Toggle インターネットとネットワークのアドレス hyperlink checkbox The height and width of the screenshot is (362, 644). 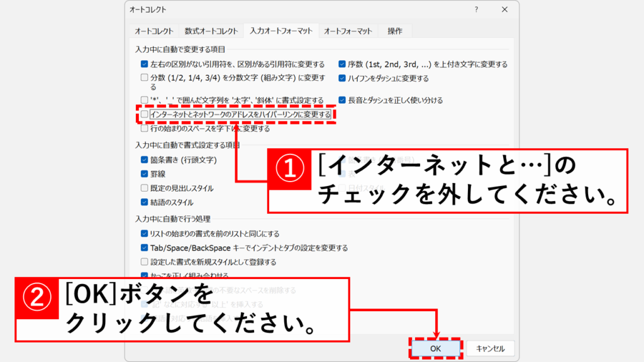click(x=144, y=114)
